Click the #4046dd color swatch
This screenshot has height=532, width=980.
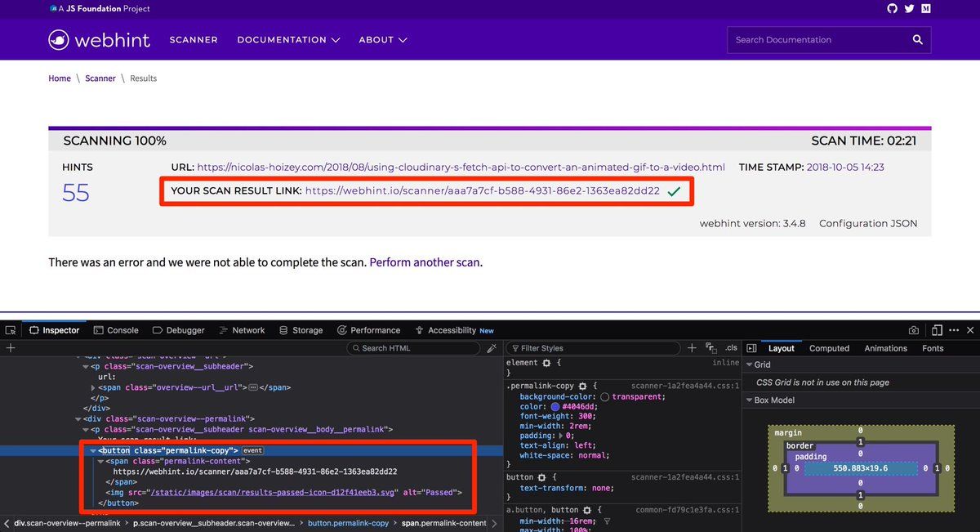(555, 406)
